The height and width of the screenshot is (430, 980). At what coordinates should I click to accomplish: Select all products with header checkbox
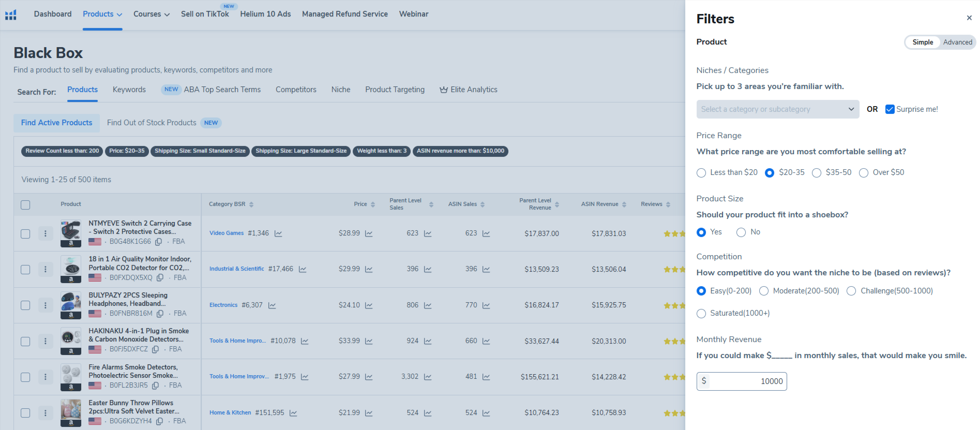click(x=25, y=205)
